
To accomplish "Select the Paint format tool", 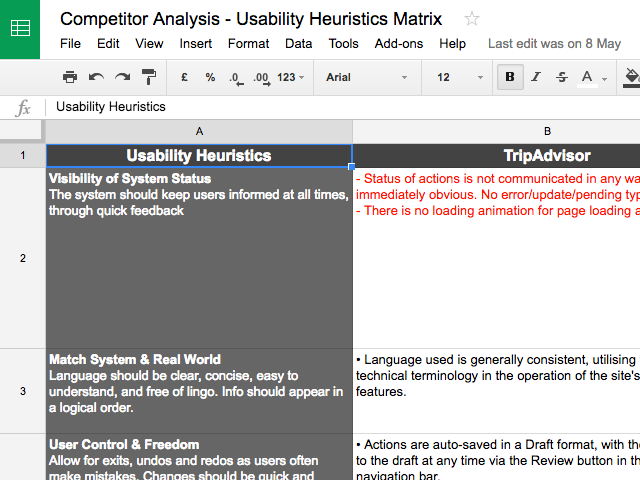I will [x=149, y=77].
